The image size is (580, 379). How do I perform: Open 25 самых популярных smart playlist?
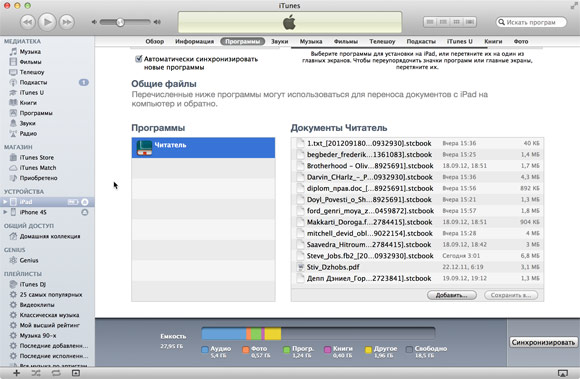[51, 295]
